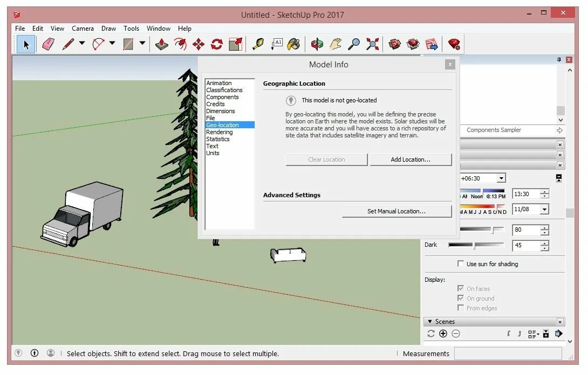Click the Components Sampler details arrow
The image size is (588, 375).
point(559,130)
